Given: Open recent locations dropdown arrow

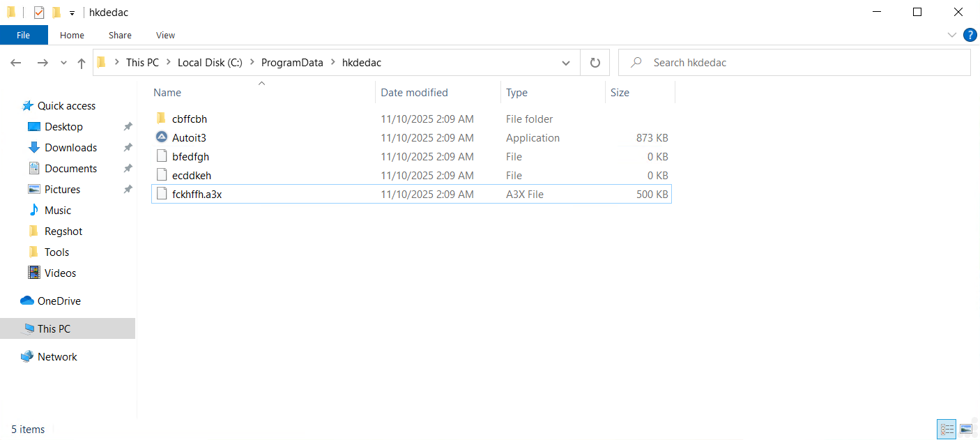Looking at the screenshot, I should tap(63, 63).
